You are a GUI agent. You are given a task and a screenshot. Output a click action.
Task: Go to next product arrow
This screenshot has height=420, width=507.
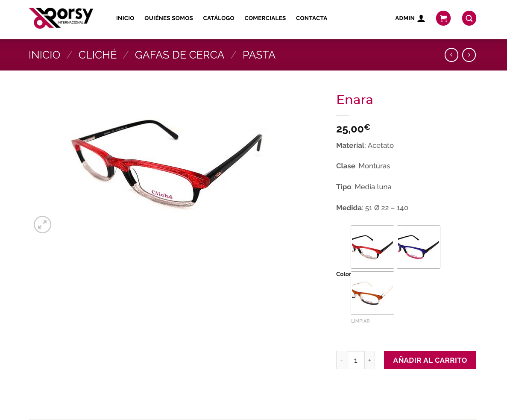click(469, 55)
